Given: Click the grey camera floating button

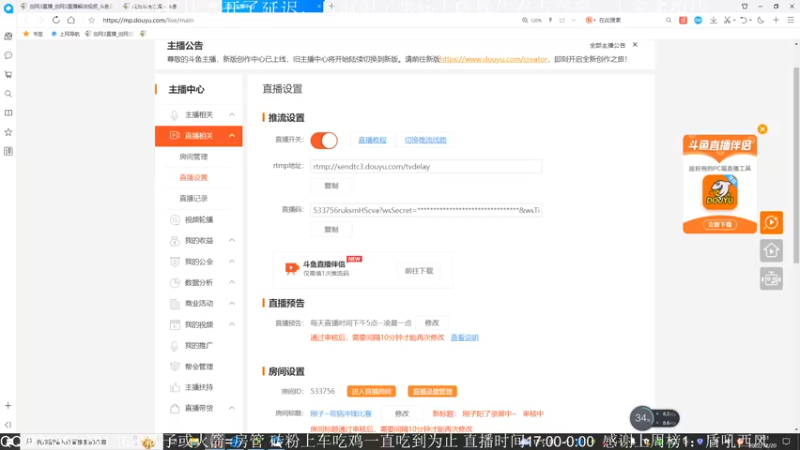Looking at the screenshot, I should point(771,279).
